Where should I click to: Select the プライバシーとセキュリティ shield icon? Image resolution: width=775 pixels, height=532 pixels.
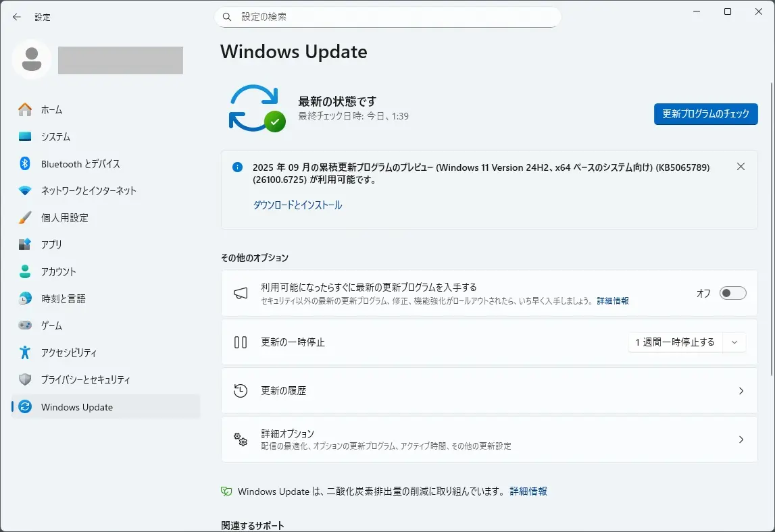[x=25, y=379]
